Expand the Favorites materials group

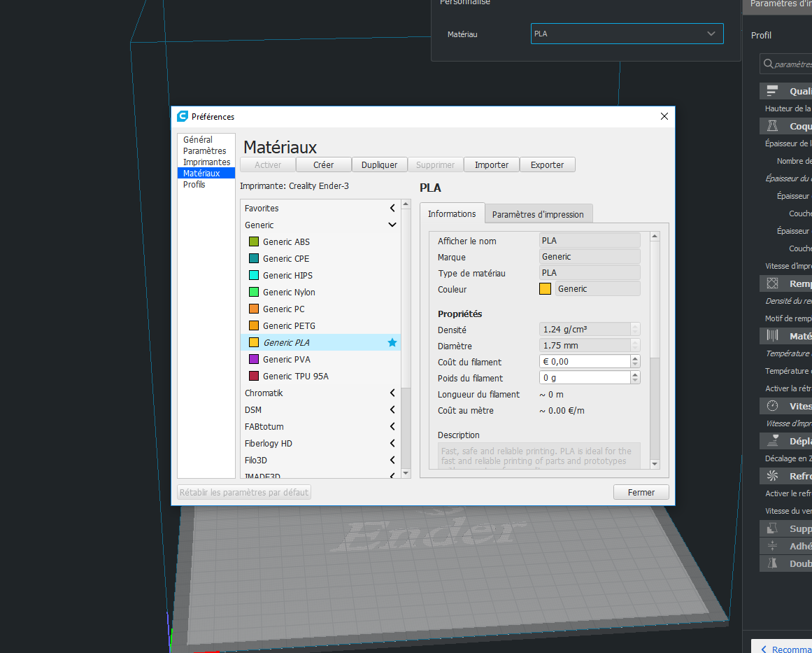tap(392, 209)
